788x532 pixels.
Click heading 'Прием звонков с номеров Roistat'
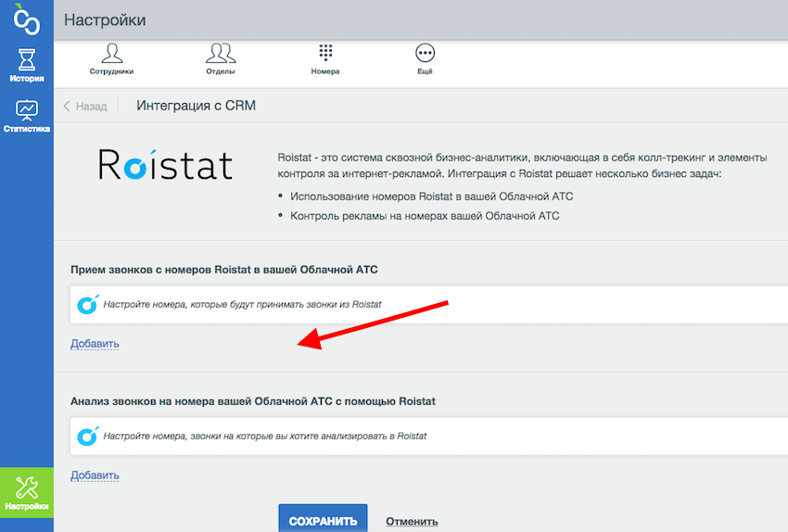[x=224, y=270]
